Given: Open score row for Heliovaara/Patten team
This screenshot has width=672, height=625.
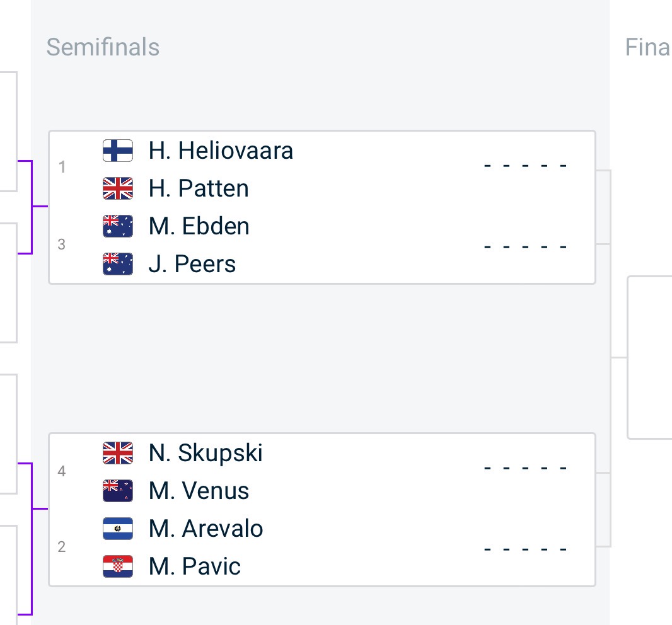Looking at the screenshot, I should click(x=322, y=169).
